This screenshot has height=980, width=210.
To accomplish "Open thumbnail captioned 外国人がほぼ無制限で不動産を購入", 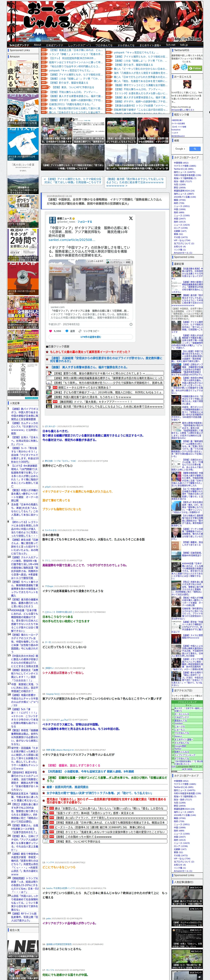I will pos(137,157).
